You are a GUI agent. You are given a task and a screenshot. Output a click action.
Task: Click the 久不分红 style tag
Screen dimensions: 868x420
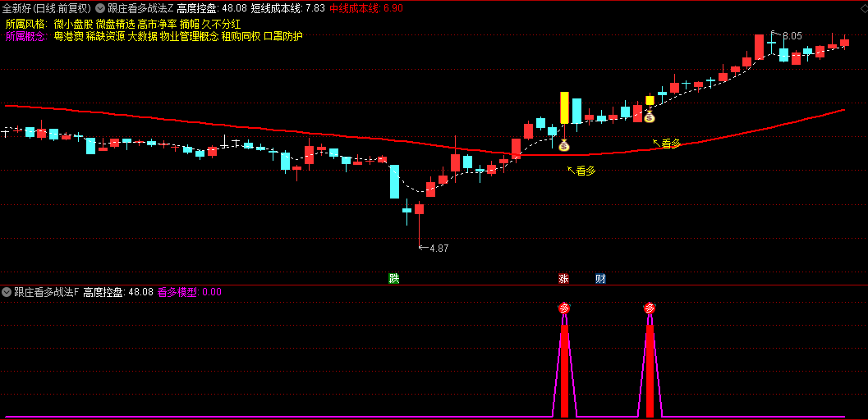(222, 25)
